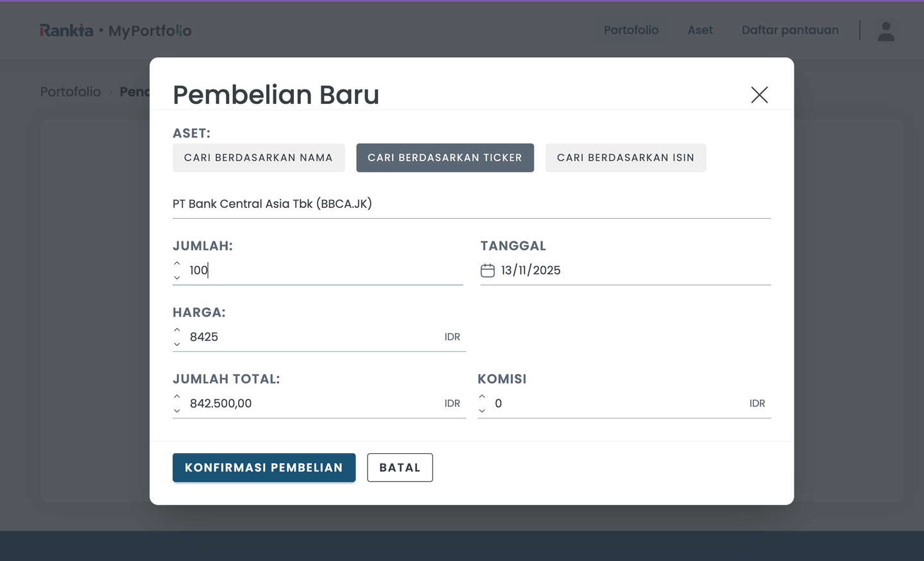Dismiss the Pembelian Baru dialog
This screenshot has width=924, height=561.
[759, 94]
